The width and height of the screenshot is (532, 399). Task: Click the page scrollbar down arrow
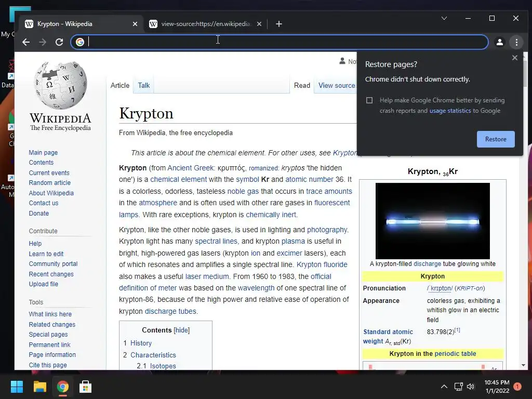(523, 365)
